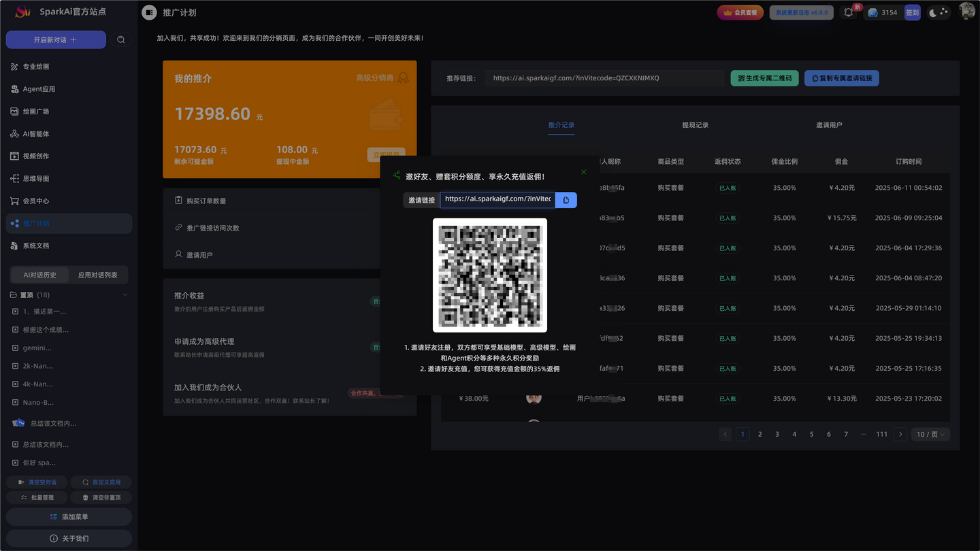
Task: Open 专业绘画 in the sidebar
Action: tap(69, 67)
